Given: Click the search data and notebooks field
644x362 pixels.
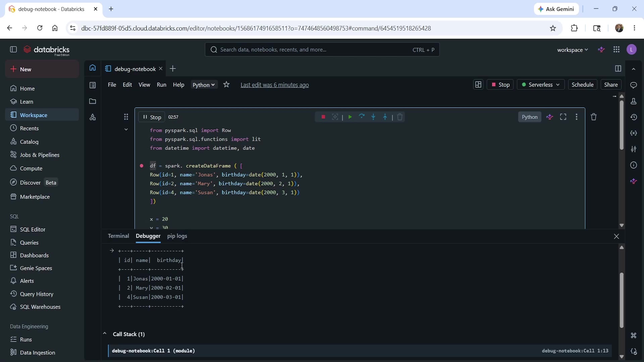Looking at the screenshot, I should 322,50.
